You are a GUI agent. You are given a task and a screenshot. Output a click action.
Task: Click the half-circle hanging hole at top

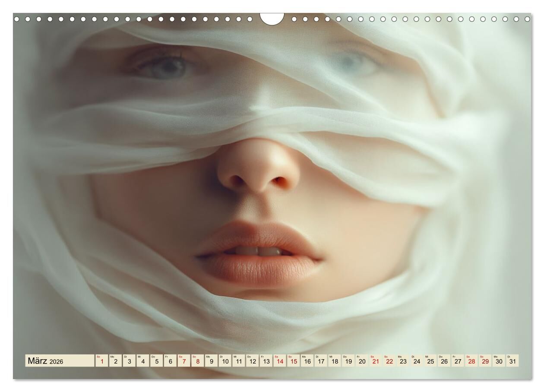point(272,18)
